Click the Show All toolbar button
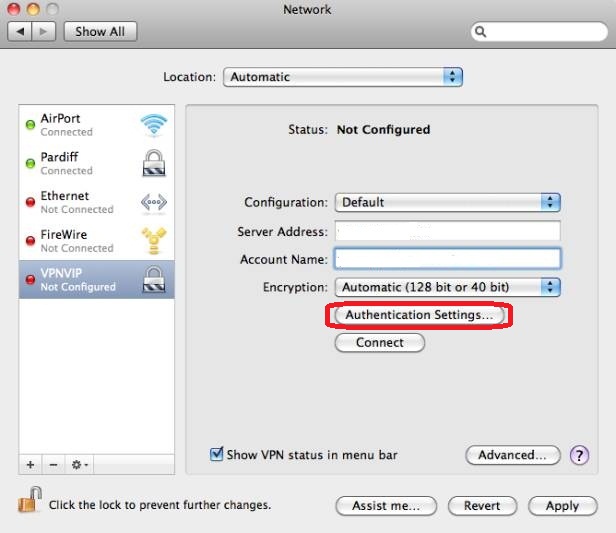 point(100,31)
